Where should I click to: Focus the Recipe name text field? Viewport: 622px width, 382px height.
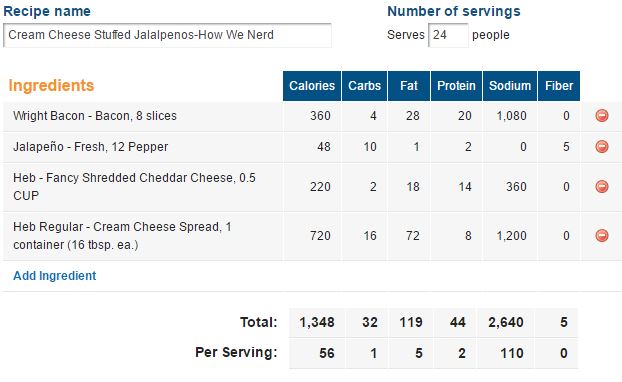point(167,35)
